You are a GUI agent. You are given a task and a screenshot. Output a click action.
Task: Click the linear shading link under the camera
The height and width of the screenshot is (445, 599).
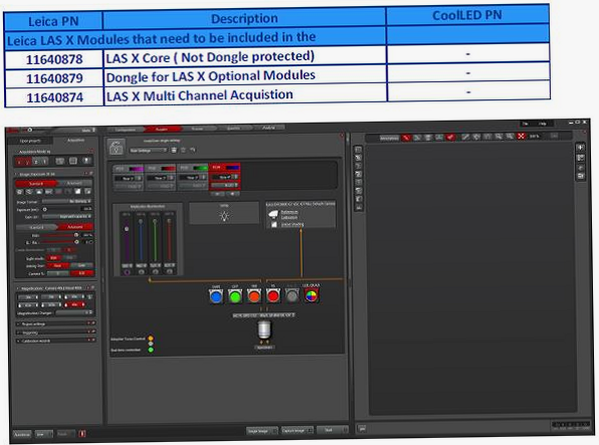click(x=292, y=224)
